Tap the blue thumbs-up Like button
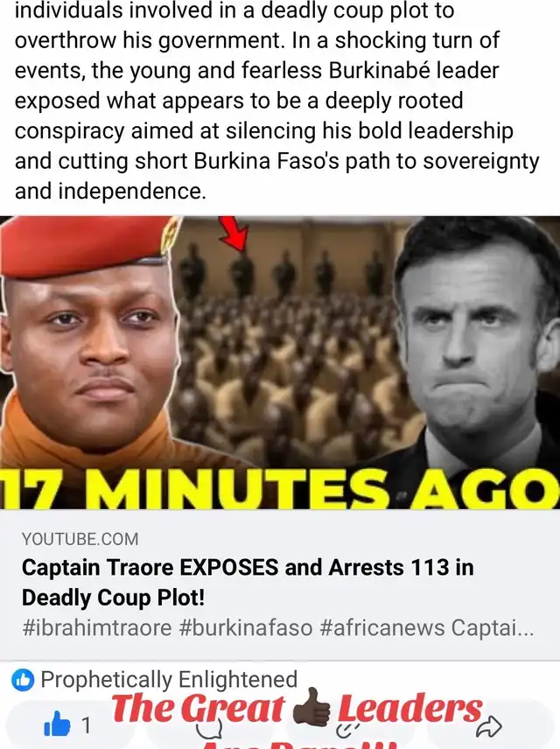560x749 pixels. 56,725
